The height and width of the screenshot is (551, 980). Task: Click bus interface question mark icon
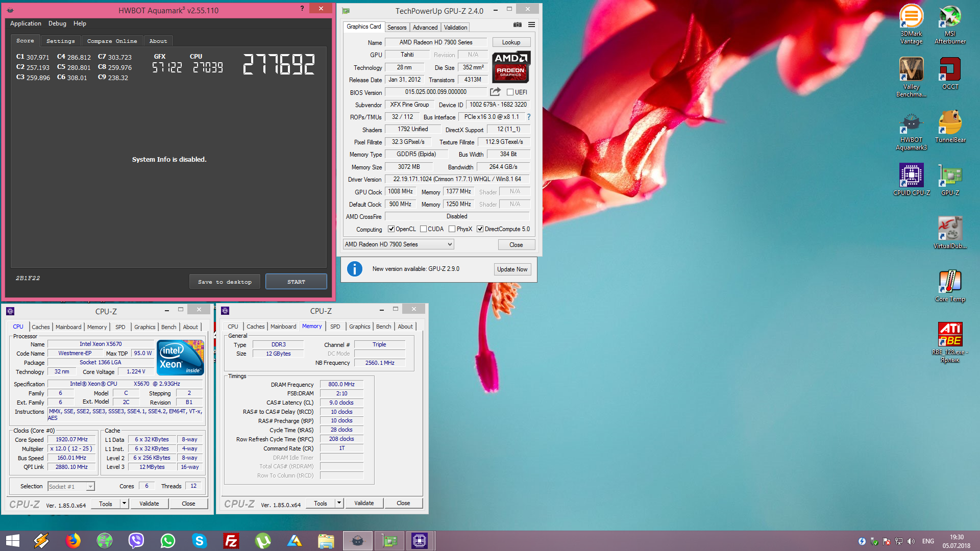(528, 117)
